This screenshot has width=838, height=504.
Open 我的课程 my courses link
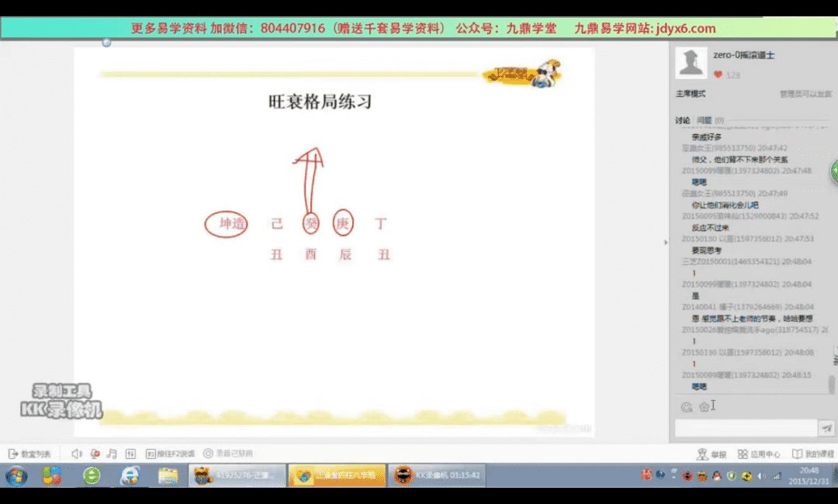click(x=812, y=454)
